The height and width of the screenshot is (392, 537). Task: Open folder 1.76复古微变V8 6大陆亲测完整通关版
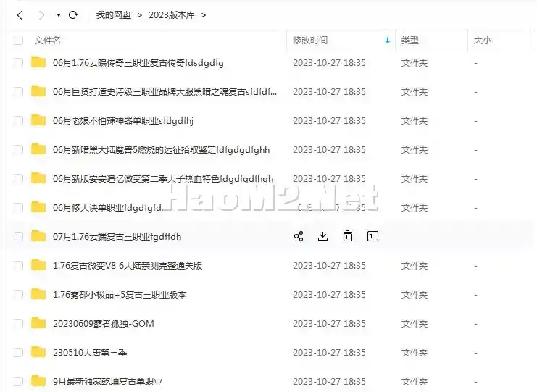click(128, 266)
